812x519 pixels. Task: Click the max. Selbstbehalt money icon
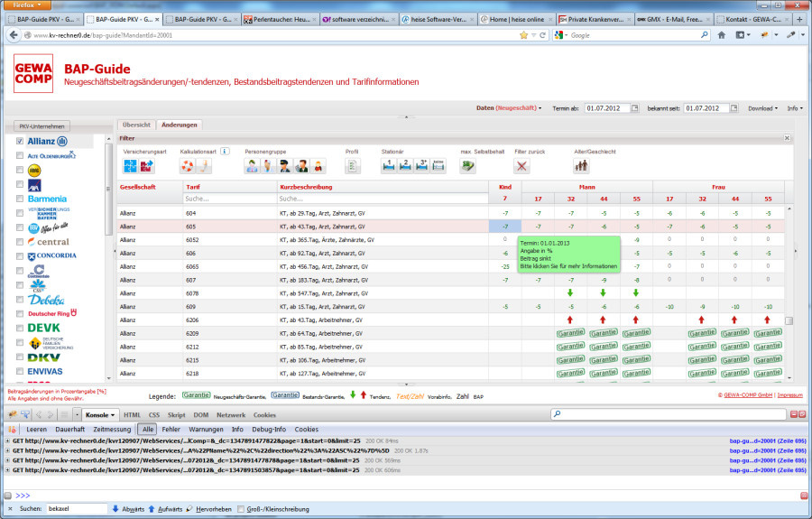(468, 166)
